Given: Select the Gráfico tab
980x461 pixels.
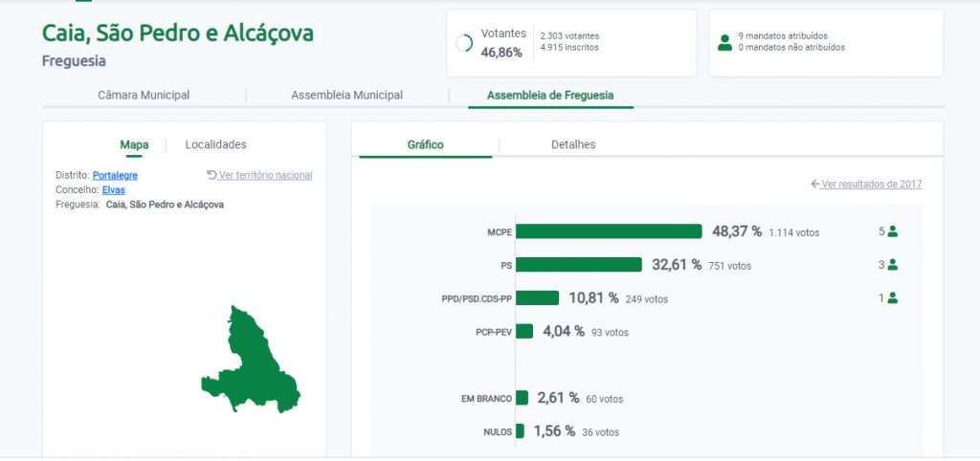Looking at the screenshot, I should [425, 145].
